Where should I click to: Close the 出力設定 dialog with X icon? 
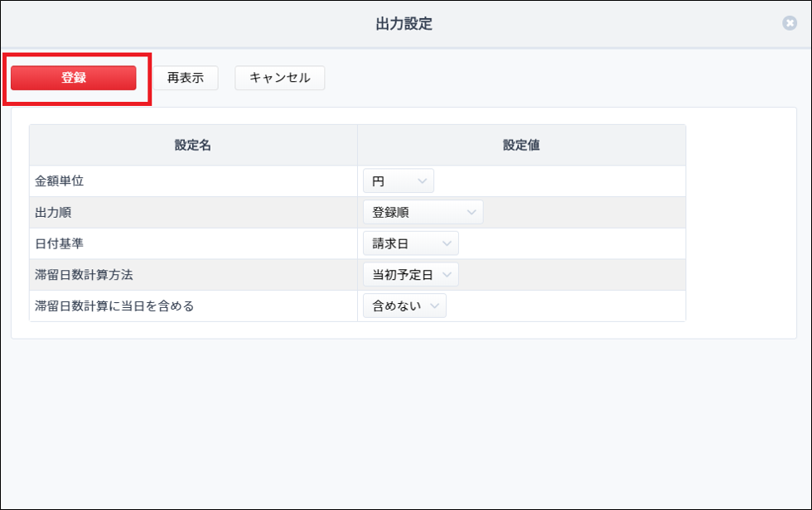pyautogui.click(x=789, y=23)
